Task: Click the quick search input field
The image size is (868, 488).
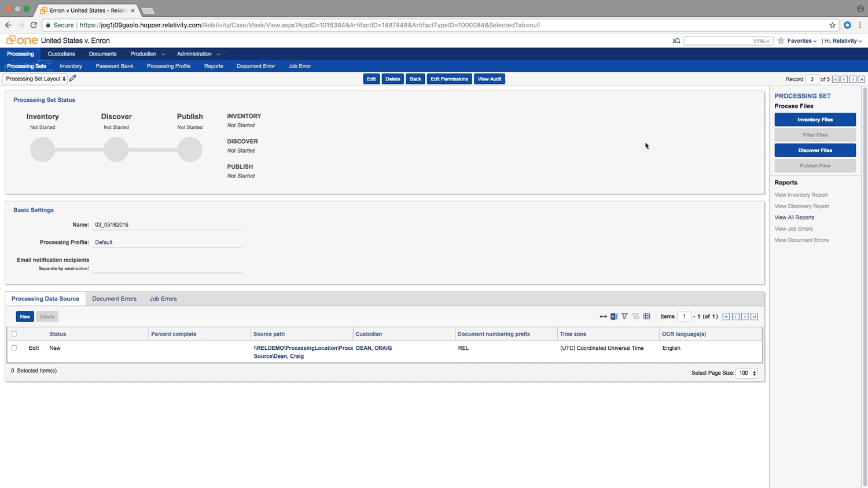Action: [728, 41]
